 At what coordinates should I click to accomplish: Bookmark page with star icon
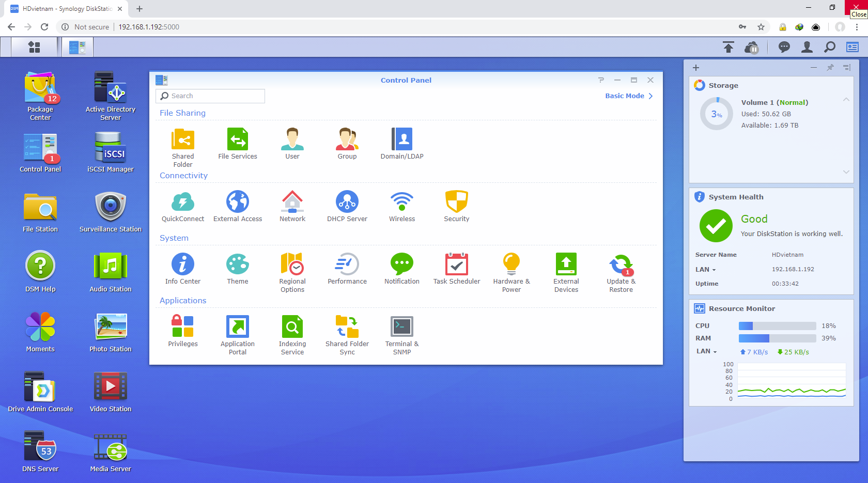[761, 27]
